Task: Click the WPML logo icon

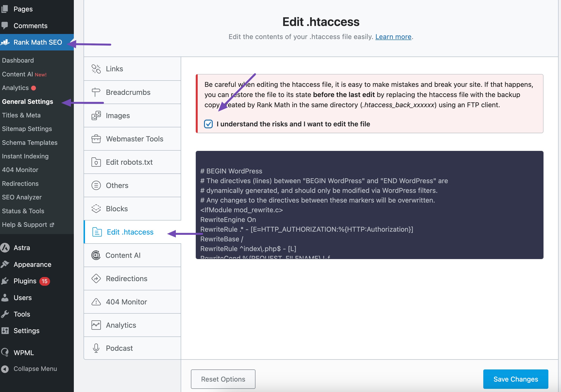Action: 5,352
